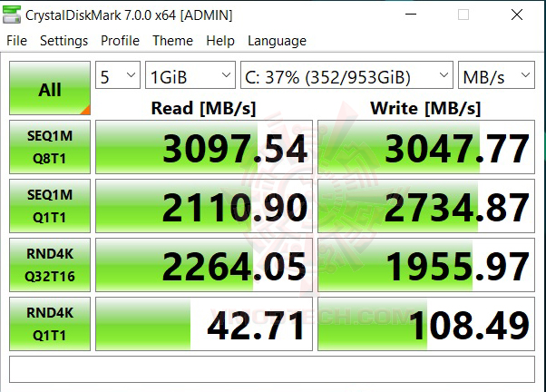Image resolution: width=546 pixels, height=392 pixels.
Task: Click the Write [MB/s] column header
Action: click(x=425, y=108)
